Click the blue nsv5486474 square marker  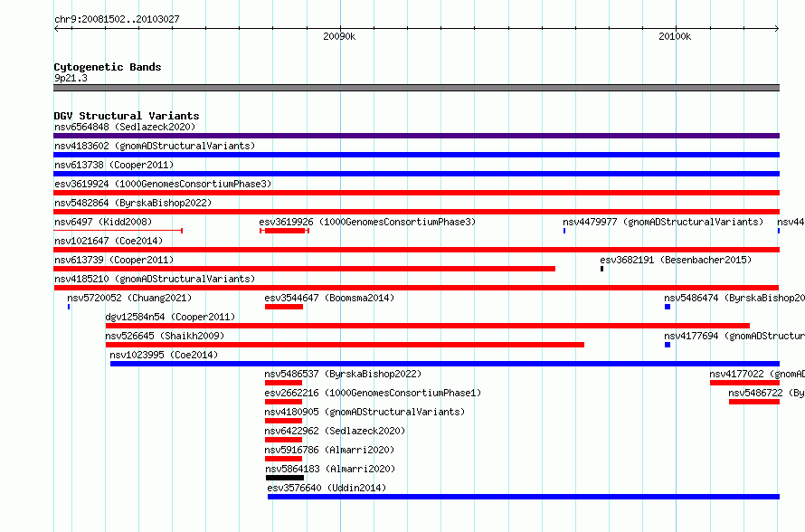(x=668, y=307)
